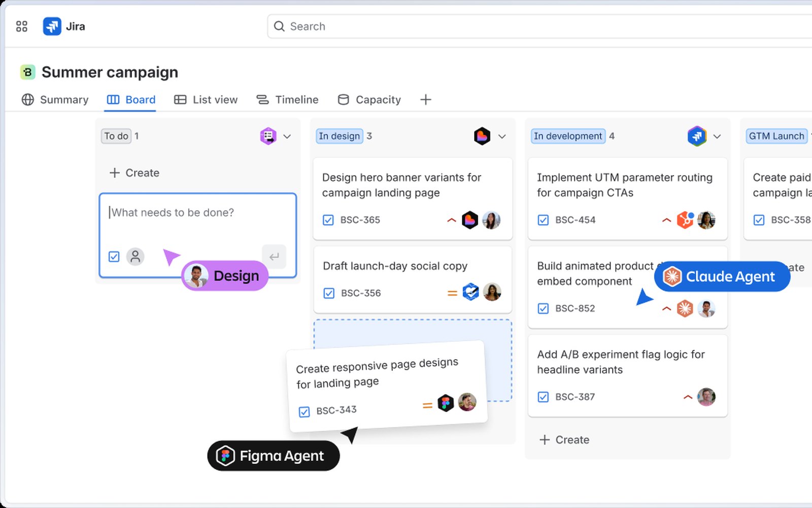Click the blue checkmark agent icon on BSC-356
Viewport: 812px width, 508px height.
(x=471, y=292)
